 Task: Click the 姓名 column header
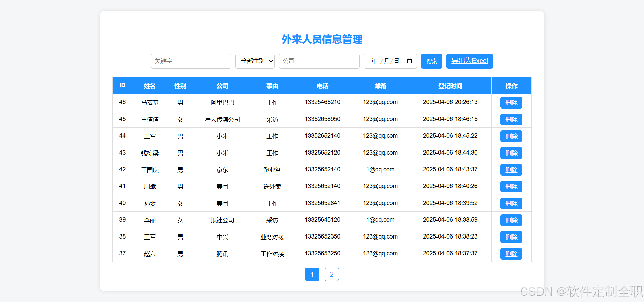(x=150, y=86)
